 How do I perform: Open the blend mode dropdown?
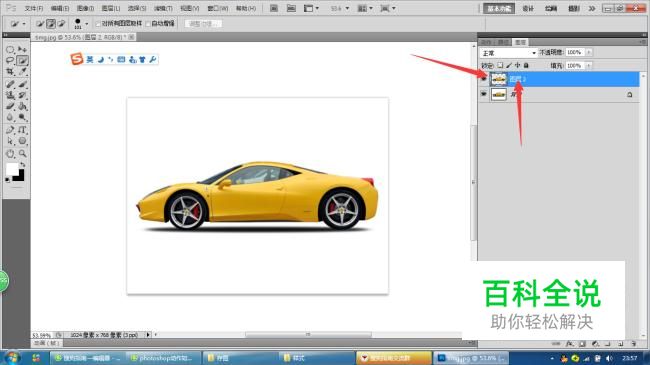point(509,53)
